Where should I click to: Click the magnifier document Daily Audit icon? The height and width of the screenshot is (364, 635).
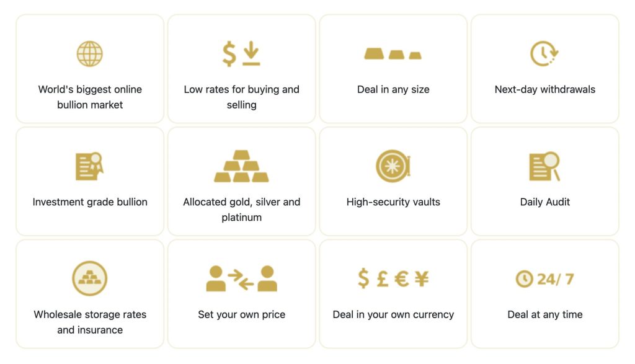[544, 166]
